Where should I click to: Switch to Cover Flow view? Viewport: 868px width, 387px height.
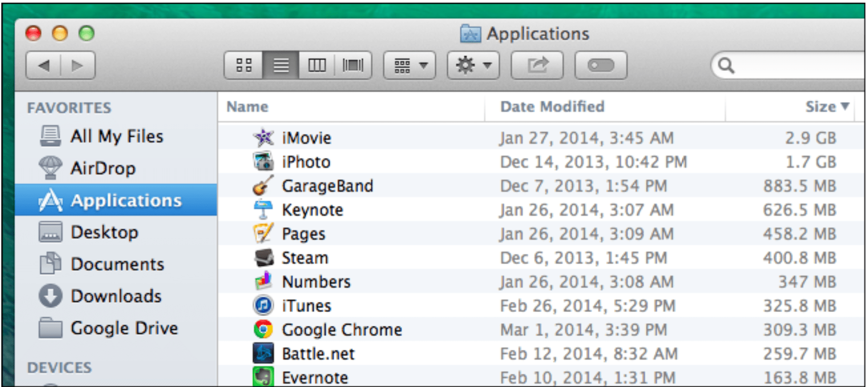tap(353, 65)
